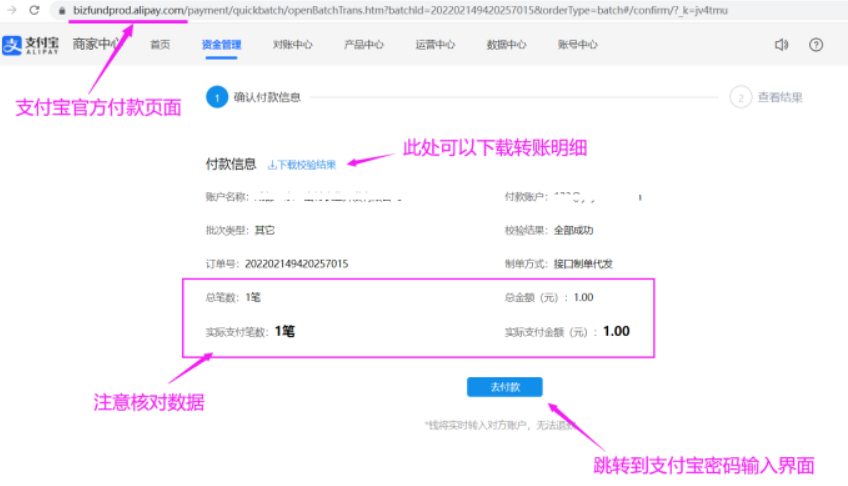Screen dimensions: 848x486
Task: Go to the 运营中心 tab
Action: pos(435,45)
